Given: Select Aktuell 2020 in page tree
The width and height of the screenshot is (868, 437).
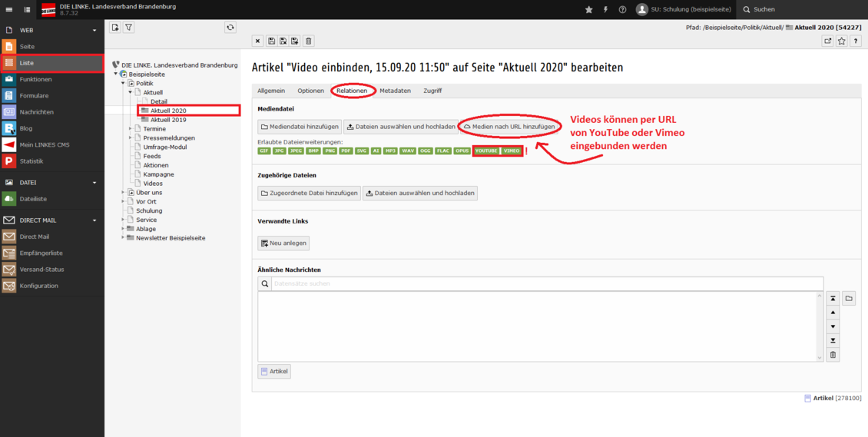Looking at the screenshot, I should click(168, 111).
